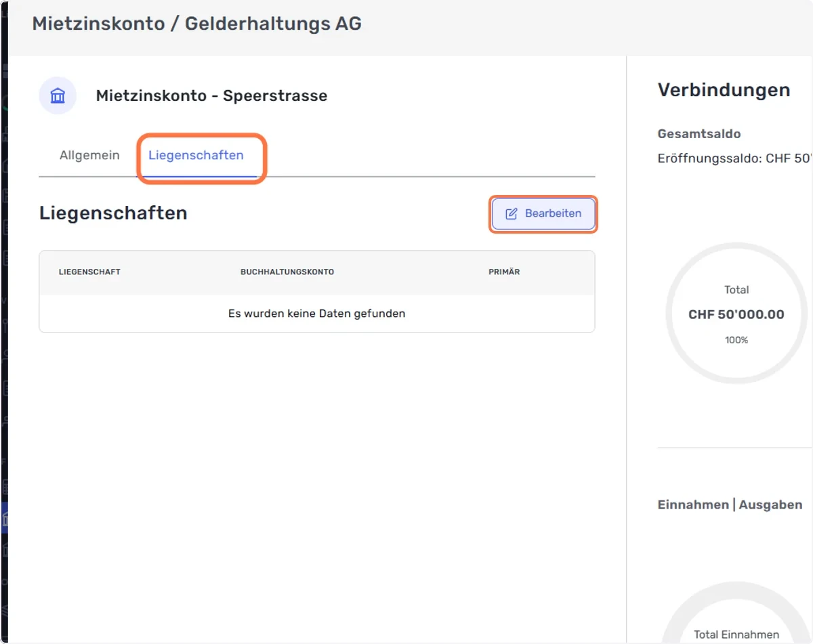
Task: Open the Liegenschaften tab
Action: pyautogui.click(x=196, y=155)
